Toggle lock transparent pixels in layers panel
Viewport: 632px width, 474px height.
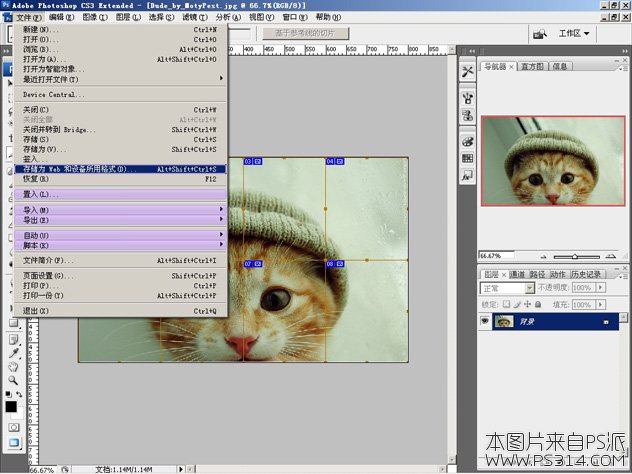point(506,303)
